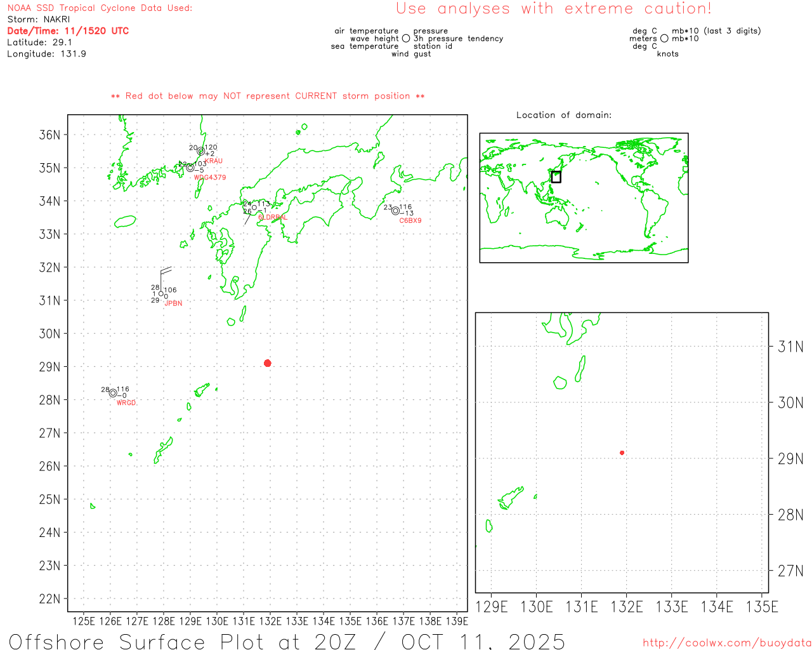Image resolution: width=812 pixels, height=650 pixels.
Task: Click the 'Storm: NAKRI' text
Action: pyautogui.click(x=39, y=20)
